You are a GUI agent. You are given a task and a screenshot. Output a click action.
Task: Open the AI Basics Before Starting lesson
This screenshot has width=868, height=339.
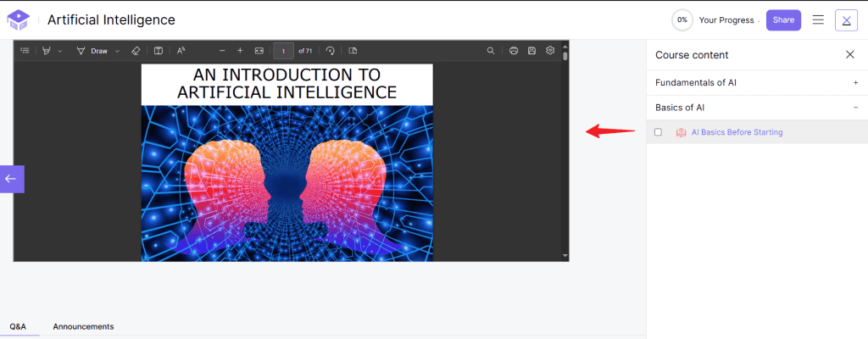click(737, 132)
